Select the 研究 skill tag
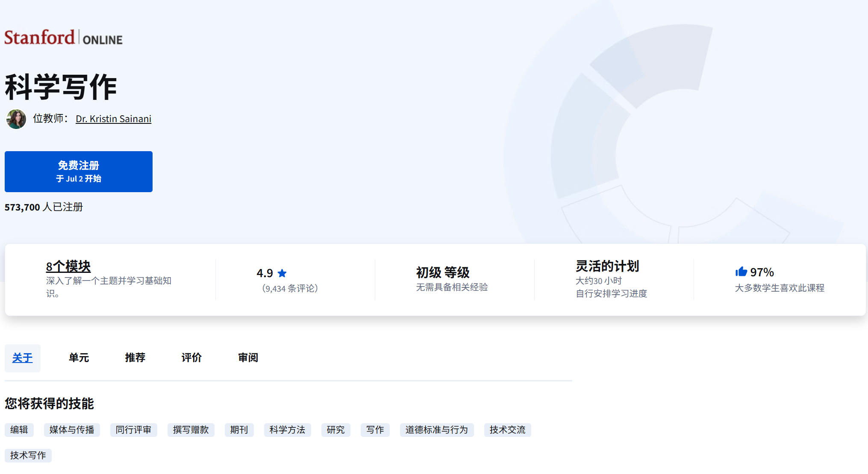Screen dimensions: 868x474 pos(336,430)
